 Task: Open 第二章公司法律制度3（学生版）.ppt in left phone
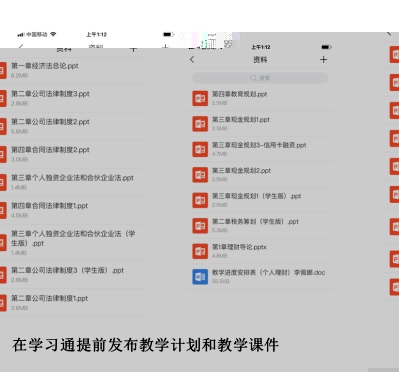68,270
